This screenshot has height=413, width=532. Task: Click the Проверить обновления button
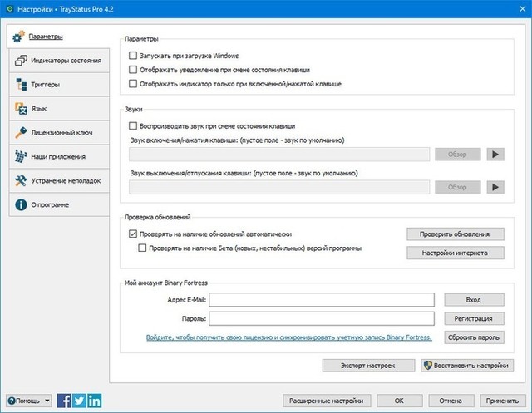[455, 234]
